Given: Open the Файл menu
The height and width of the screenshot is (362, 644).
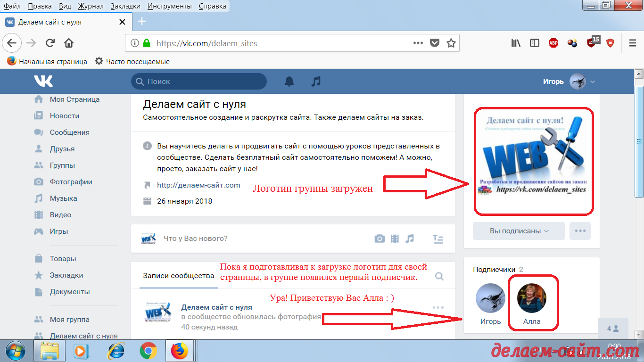Looking at the screenshot, I should tap(12, 6).
